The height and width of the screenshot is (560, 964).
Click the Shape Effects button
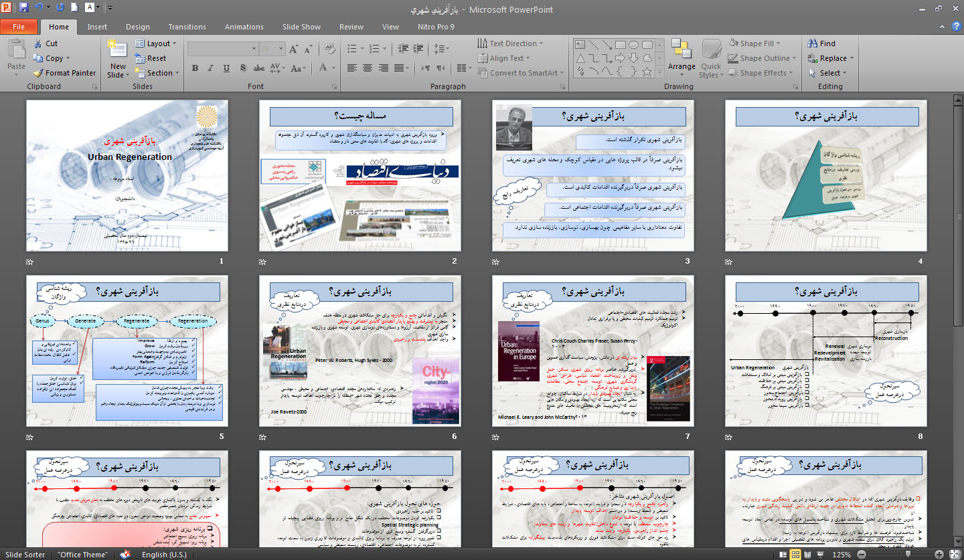[x=760, y=73]
